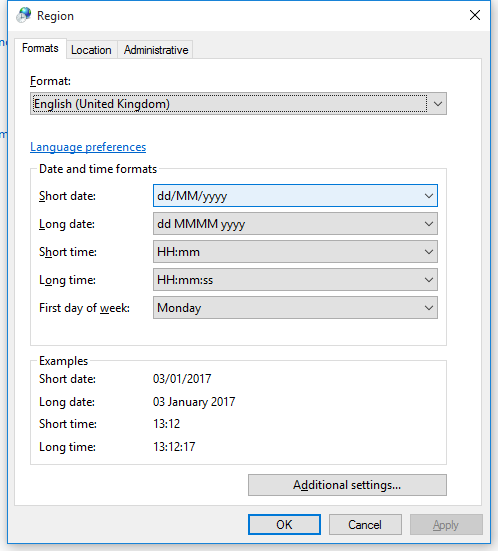This screenshot has width=498, height=551.
Task: Select the Formats tab
Action: (40, 48)
